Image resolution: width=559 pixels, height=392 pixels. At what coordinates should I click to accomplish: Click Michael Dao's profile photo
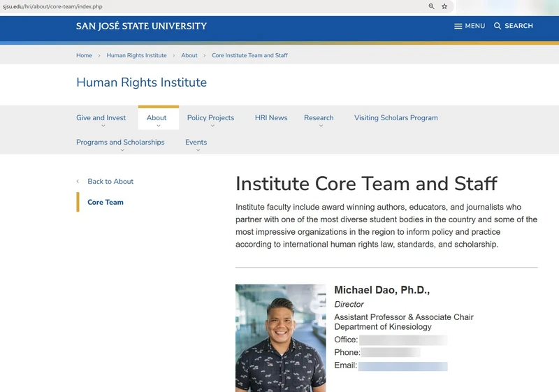click(281, 337)
